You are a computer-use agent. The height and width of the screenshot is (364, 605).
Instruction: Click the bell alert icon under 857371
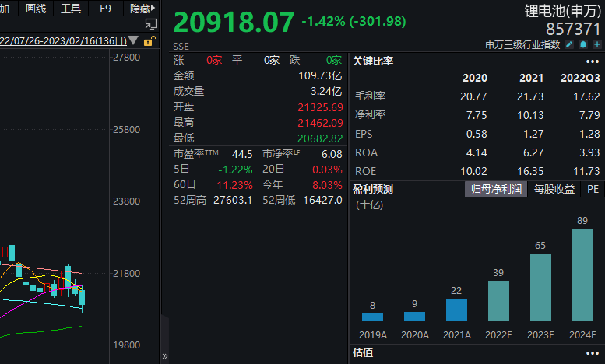pos(583,45)
